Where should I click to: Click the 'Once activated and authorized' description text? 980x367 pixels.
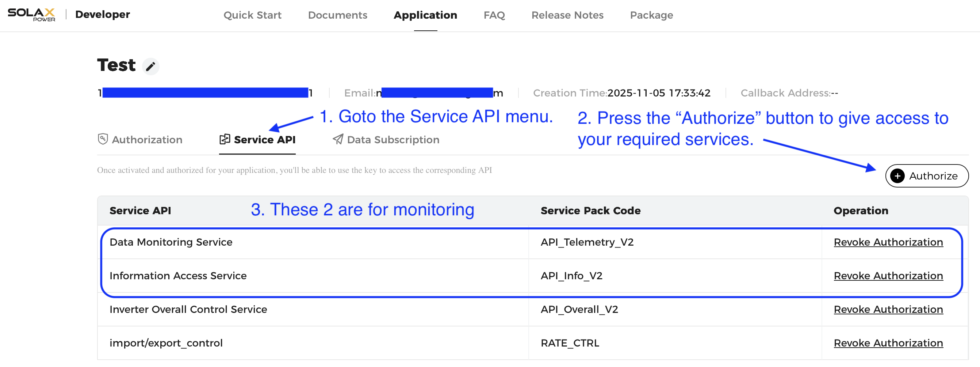(x=294, y=170)
